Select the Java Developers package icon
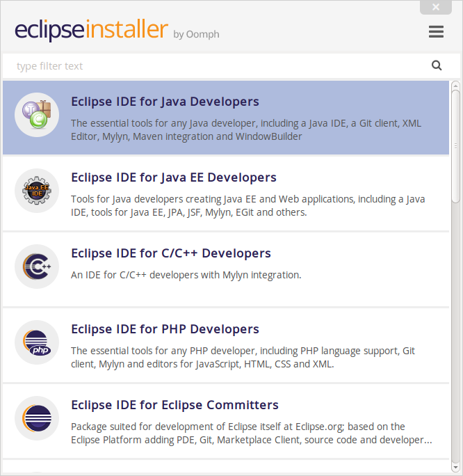Screen dimensions: 463x476 (x=37, y=115)
